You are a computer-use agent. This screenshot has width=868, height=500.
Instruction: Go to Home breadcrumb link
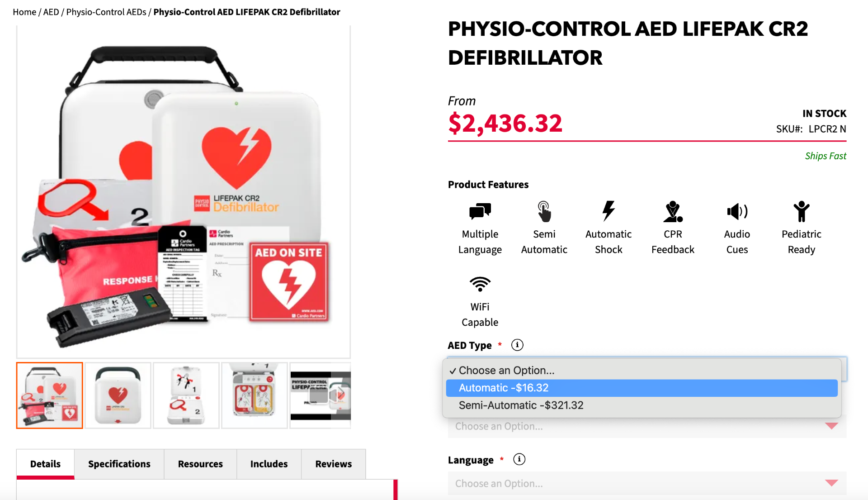[x=24, y=12]
